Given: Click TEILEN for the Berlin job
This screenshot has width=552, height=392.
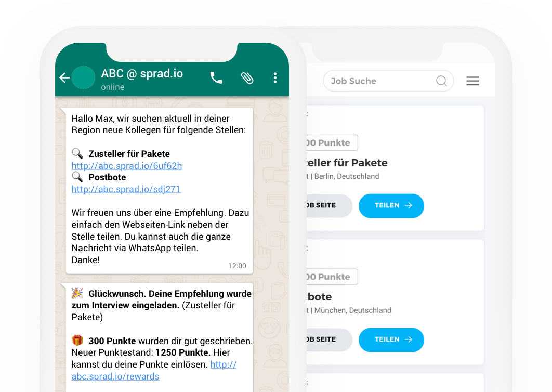Looking at the screenshot, I should tap(391, 206).
